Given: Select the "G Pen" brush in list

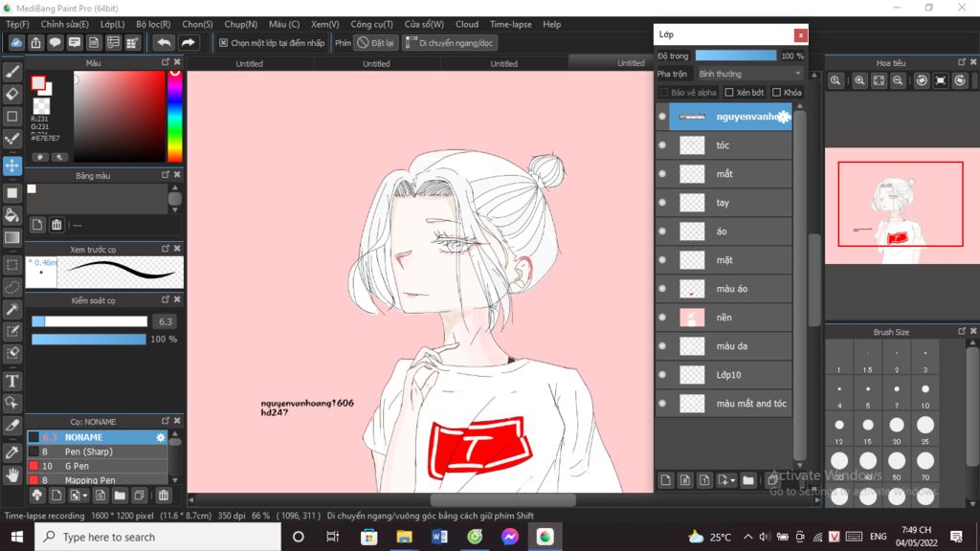Looking at the screenshot, I should click(77, 466).
